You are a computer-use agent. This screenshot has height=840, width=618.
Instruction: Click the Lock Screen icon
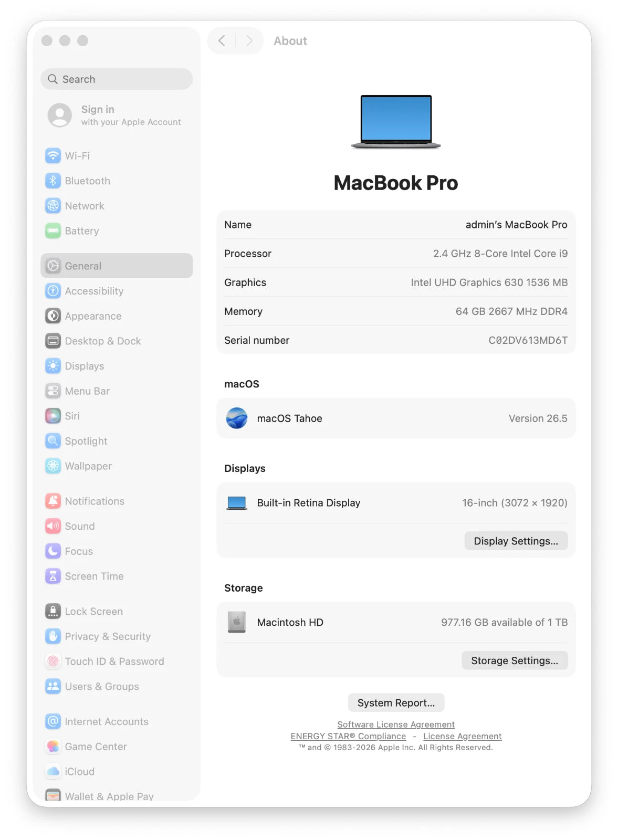click(53, 611)
